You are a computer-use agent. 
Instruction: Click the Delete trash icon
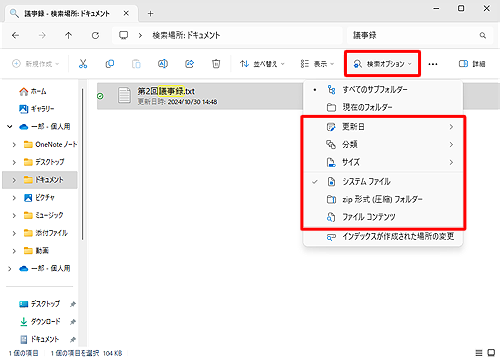pos(216,64)
